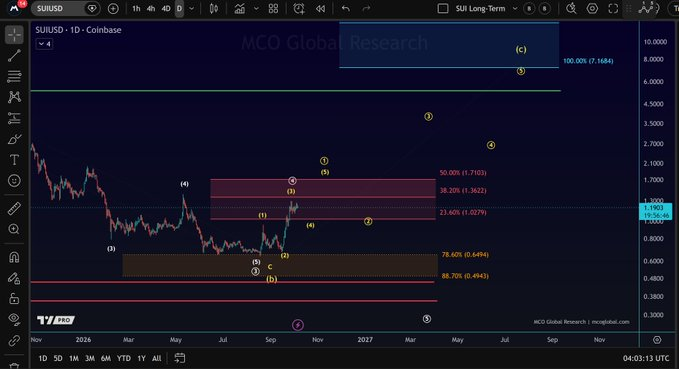Select the trend line tool

coord(14,55)
